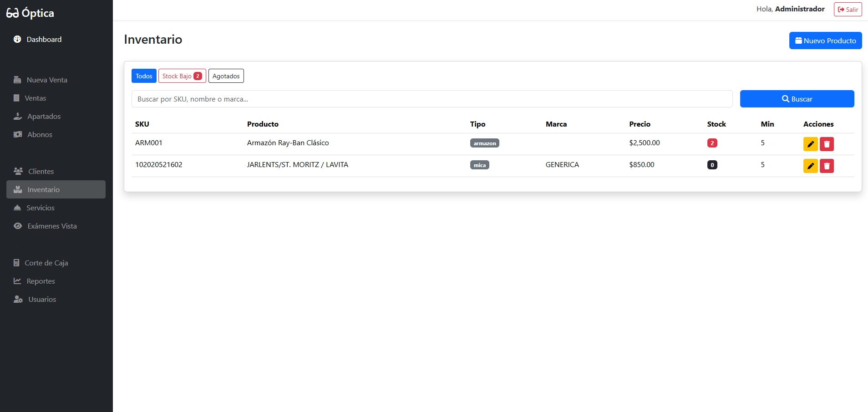This screenshot has height=412, width=868.
Task: Open Dashboard from the sidebar
Action: [56, 39]
